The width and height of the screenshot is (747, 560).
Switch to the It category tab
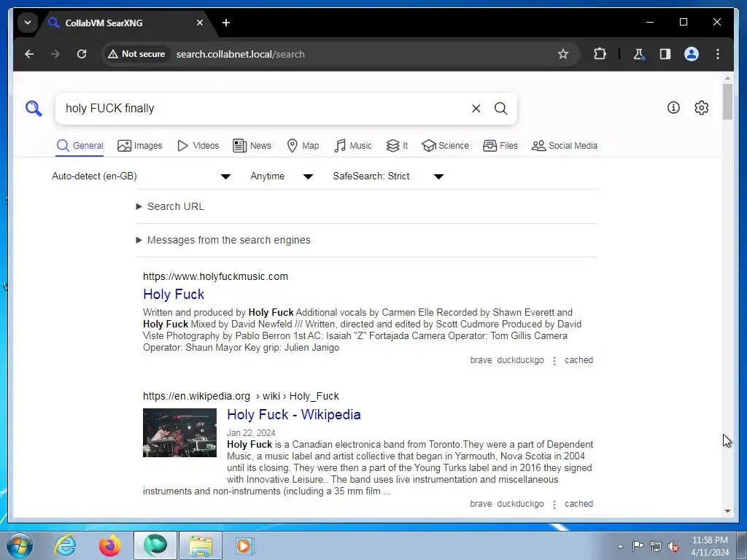click(x=397, y=146)
